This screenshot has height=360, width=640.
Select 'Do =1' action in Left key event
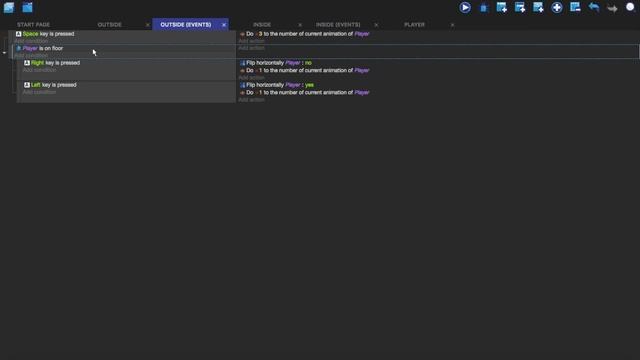(x=308, y=92)
